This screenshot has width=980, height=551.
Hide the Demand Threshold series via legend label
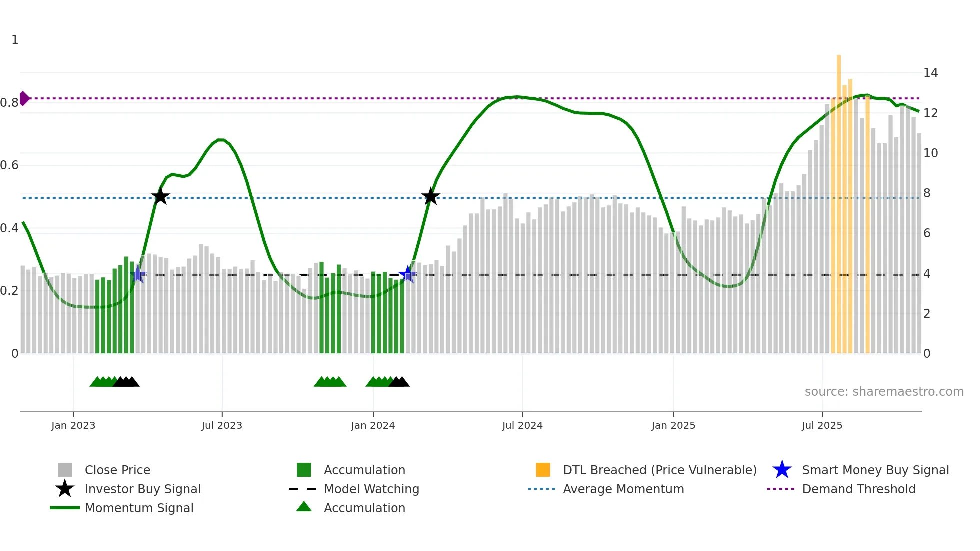click(858, 489)
